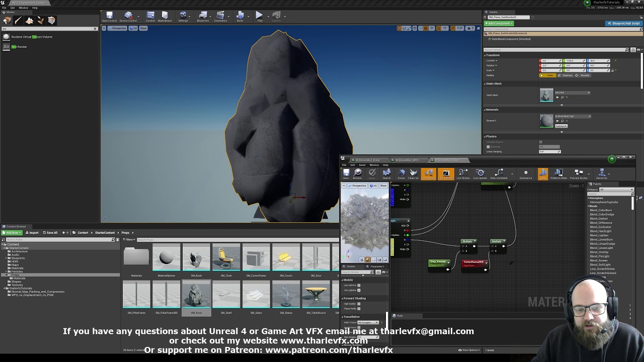Click Browse in Material Editor toolbar
Screen dimensions: 644x362
(x=357, y=174)
